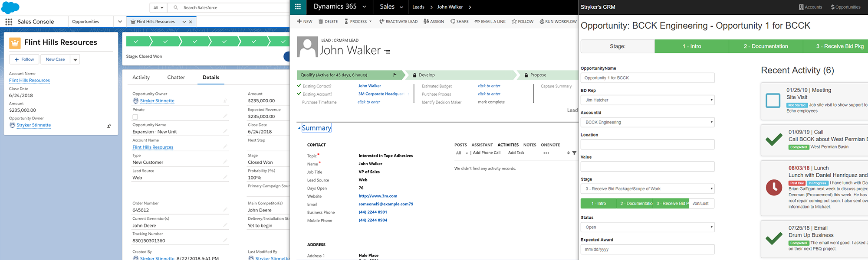Click the Salesforce cloud logo

click(x=10, y=7)
